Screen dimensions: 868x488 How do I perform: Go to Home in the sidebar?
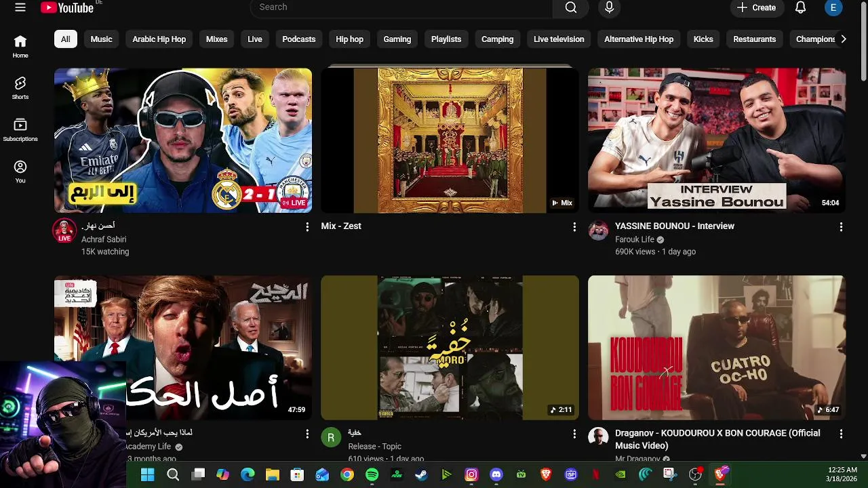click(20, 47)
